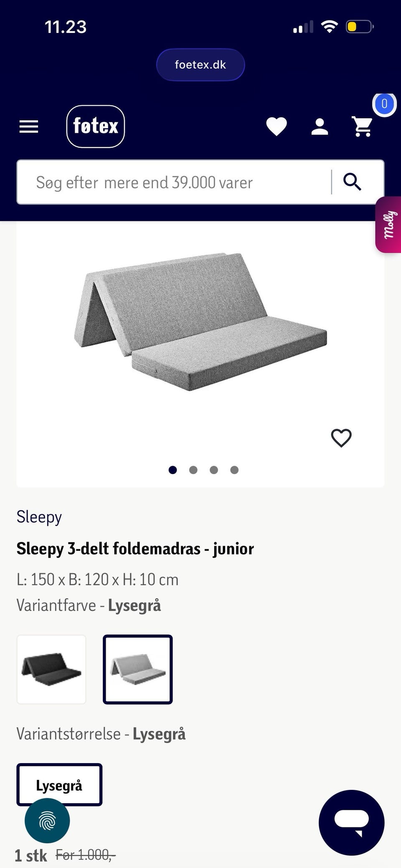Click the magnifying glass search icon
The height and width of the screenshot is (868, 401).
click(352, 182)
